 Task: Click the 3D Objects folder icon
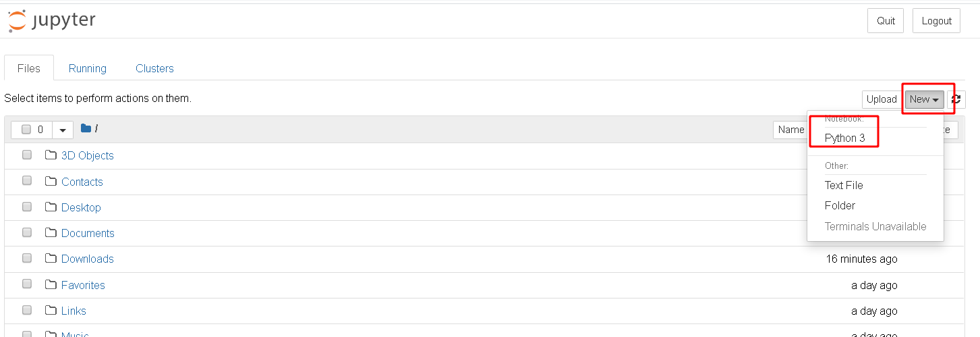tap(51, 155)
